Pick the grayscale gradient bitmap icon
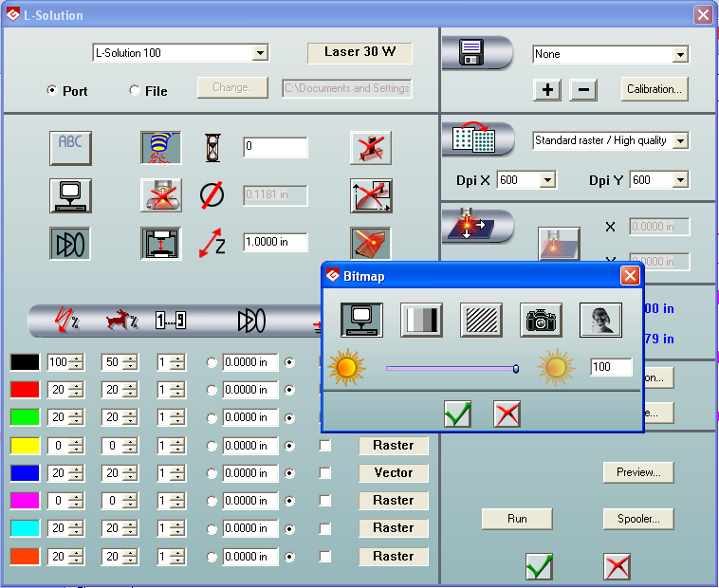This screenshot has width=719, height=588. coord(421,321)
